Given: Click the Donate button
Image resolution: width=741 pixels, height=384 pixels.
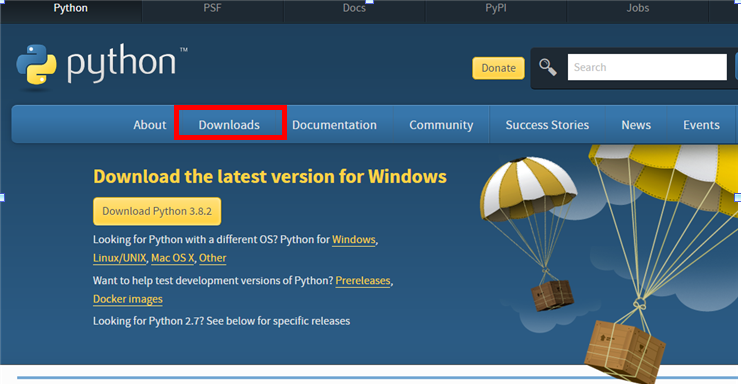Looking at the screenshot, I should (x=498, y=68).
